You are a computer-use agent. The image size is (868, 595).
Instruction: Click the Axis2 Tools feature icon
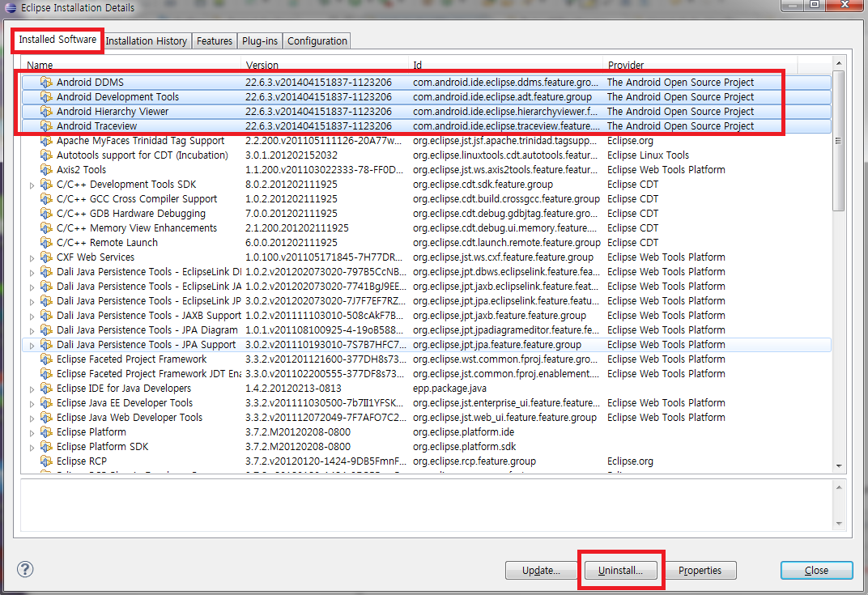[47, 169]
